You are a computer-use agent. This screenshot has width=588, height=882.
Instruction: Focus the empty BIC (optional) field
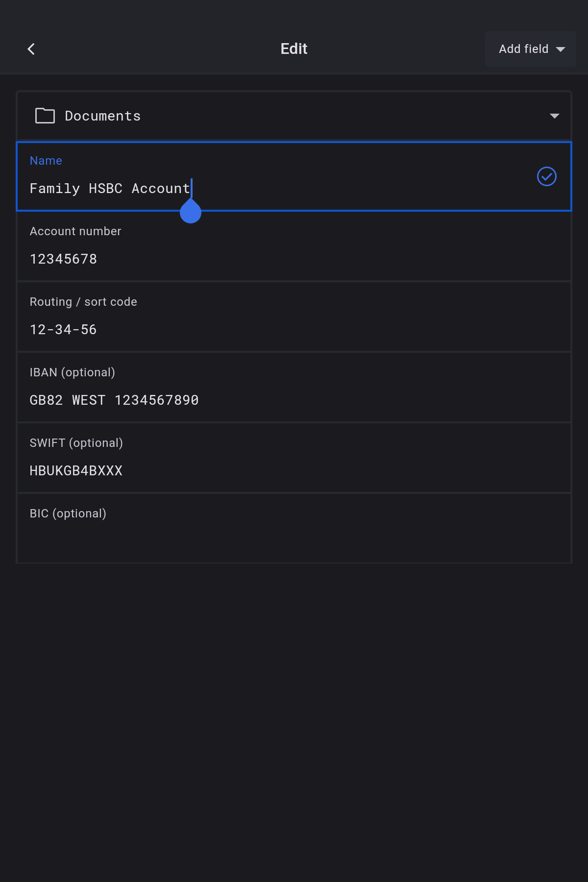pyautogui.click(x=294, y=534)
